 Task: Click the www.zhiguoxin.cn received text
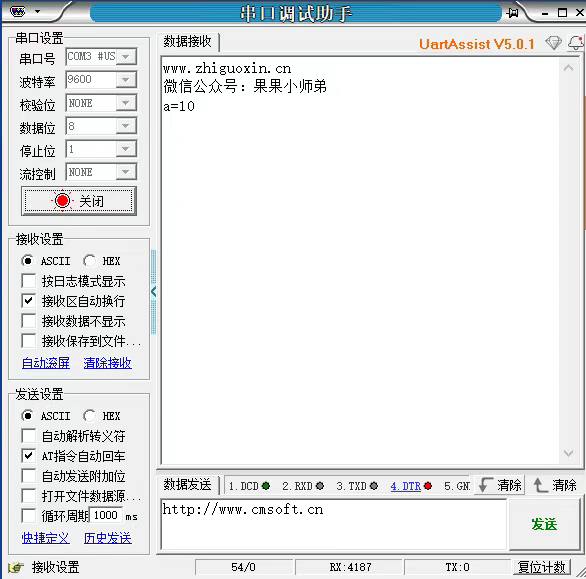(x=227, y=68)
